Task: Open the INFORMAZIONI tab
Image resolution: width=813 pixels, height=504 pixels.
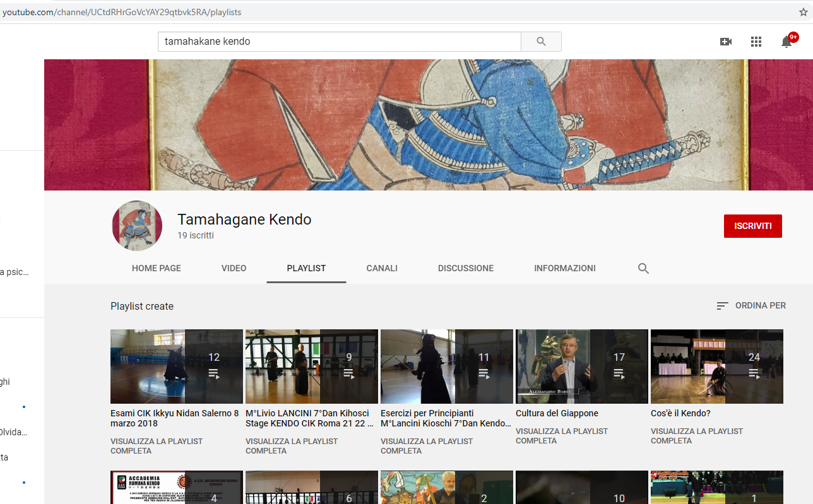Action: (x=565, y=268)
